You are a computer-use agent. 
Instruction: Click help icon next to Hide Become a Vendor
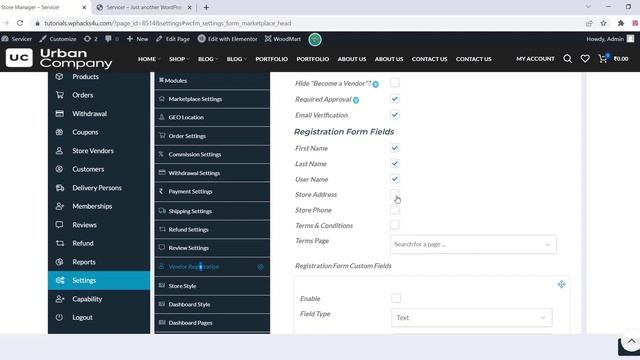376,84
